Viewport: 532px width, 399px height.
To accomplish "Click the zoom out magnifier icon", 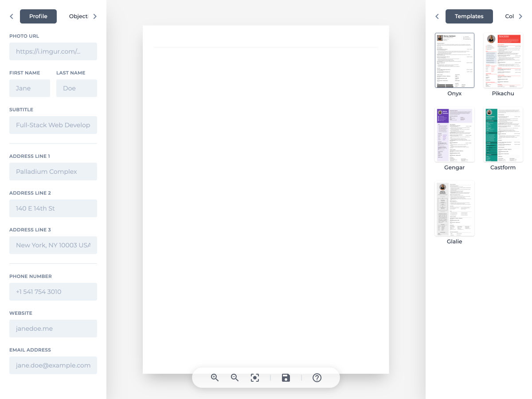I will [x=235, y=378].
